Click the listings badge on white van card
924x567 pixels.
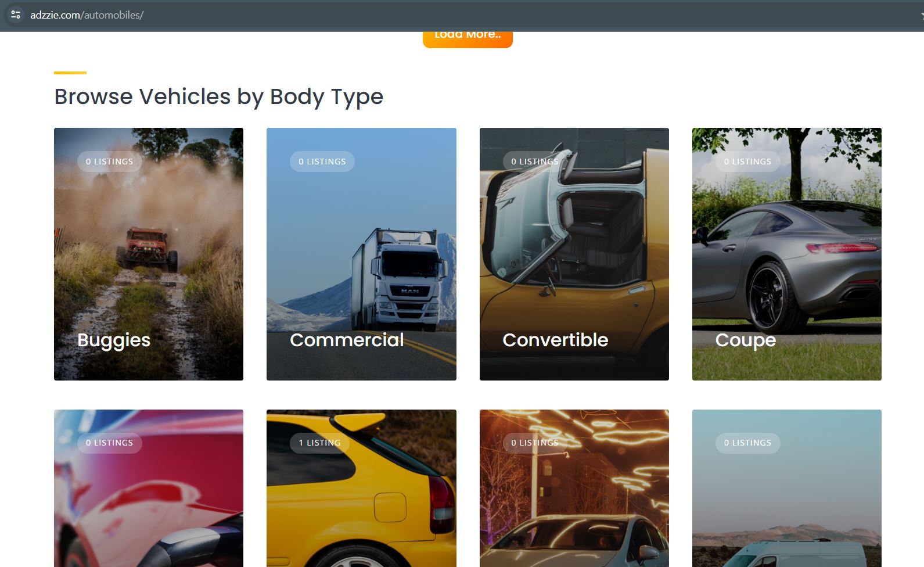point(747,443)
